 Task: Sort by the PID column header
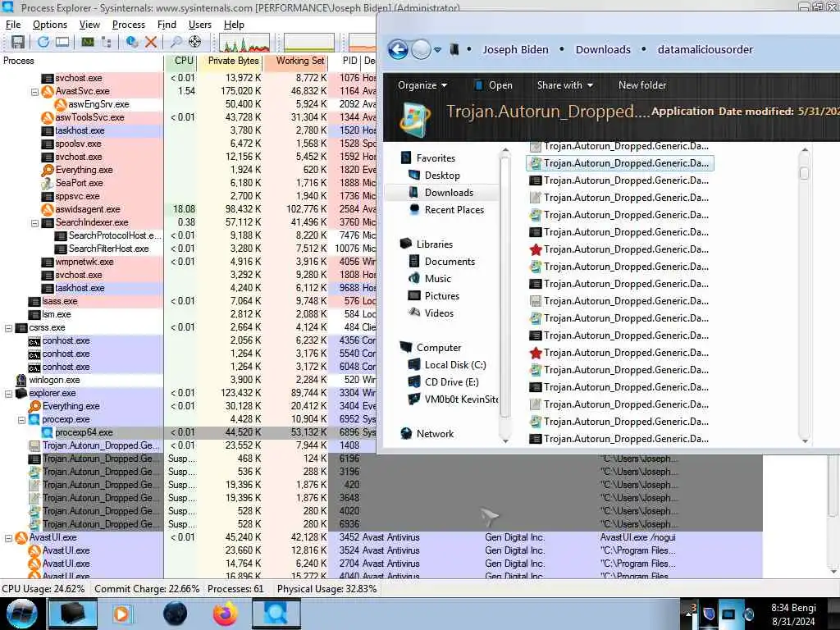345,61
